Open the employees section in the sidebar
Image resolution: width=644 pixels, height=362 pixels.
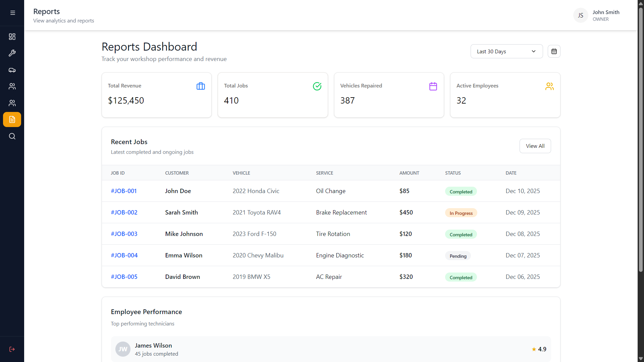tap(12, 103)
